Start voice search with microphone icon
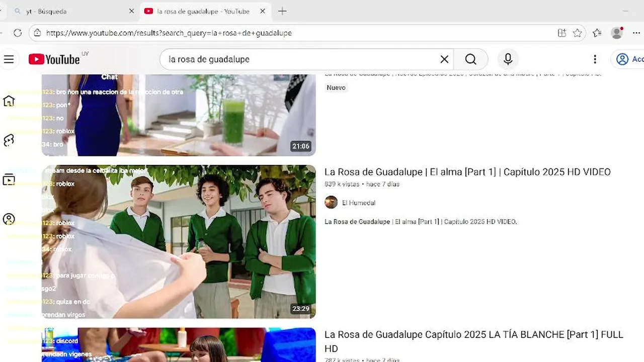The width and height of the screenshot is (644, 362). coord(508,59)
